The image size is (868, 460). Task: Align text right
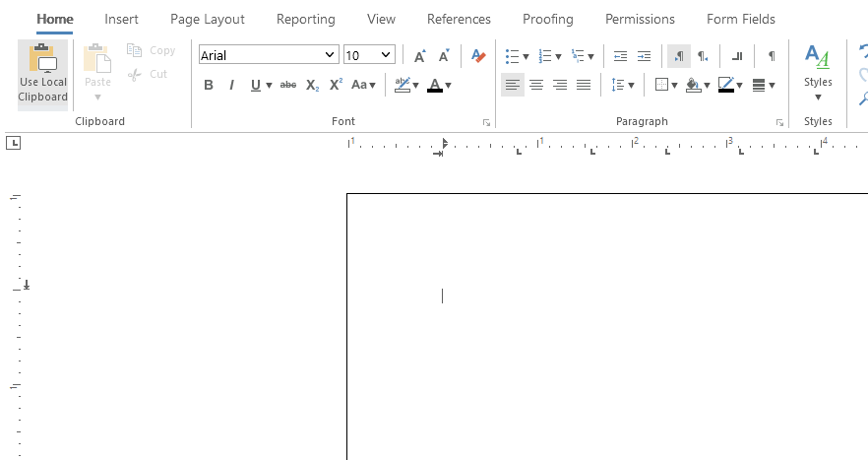pos(560,85)
